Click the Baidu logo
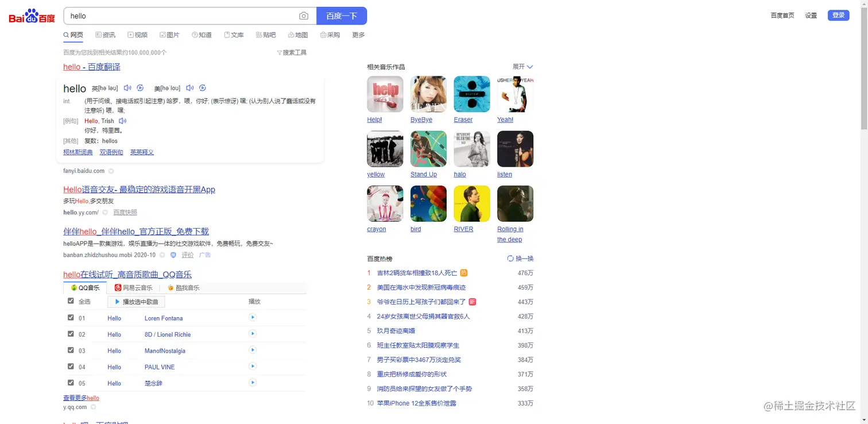The width and height of the screenshot is (868, 424). 32,16
